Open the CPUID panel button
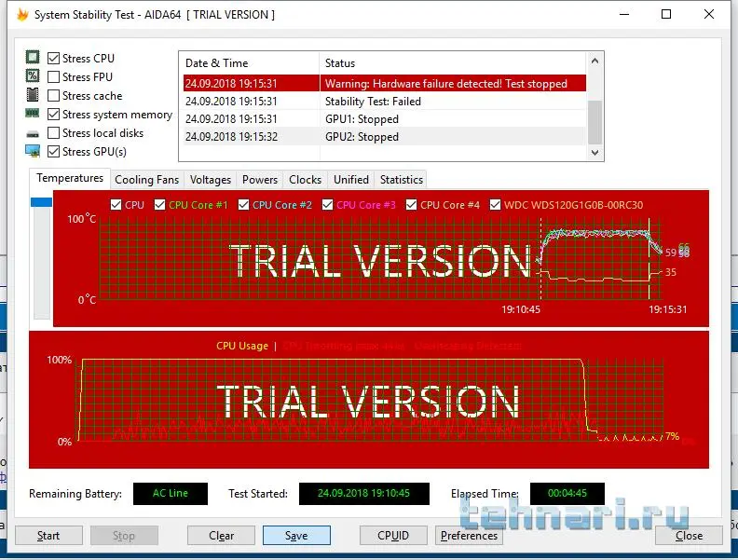738x560 pixels. 393,536
